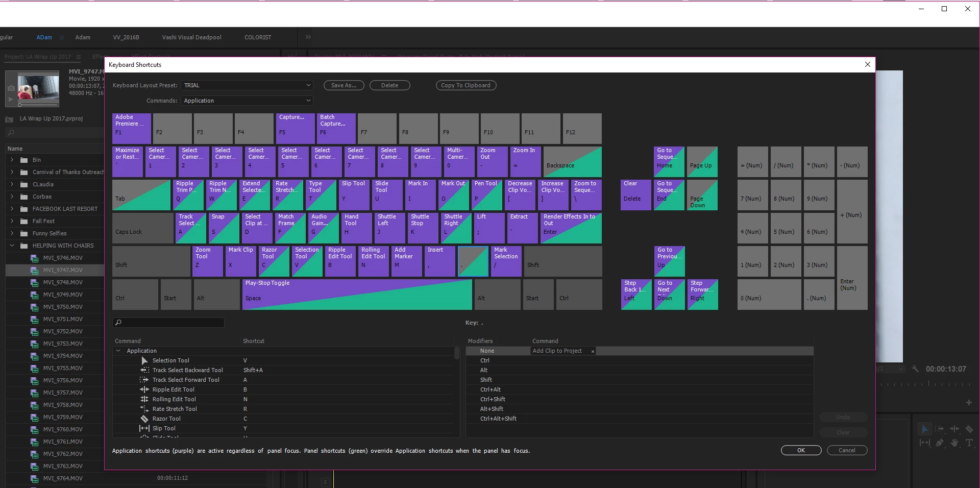The width and height of the screenshot is (980, 488).
Task: Remove Add Clip to Project shortcut assignment
Action: pos(593,351)
